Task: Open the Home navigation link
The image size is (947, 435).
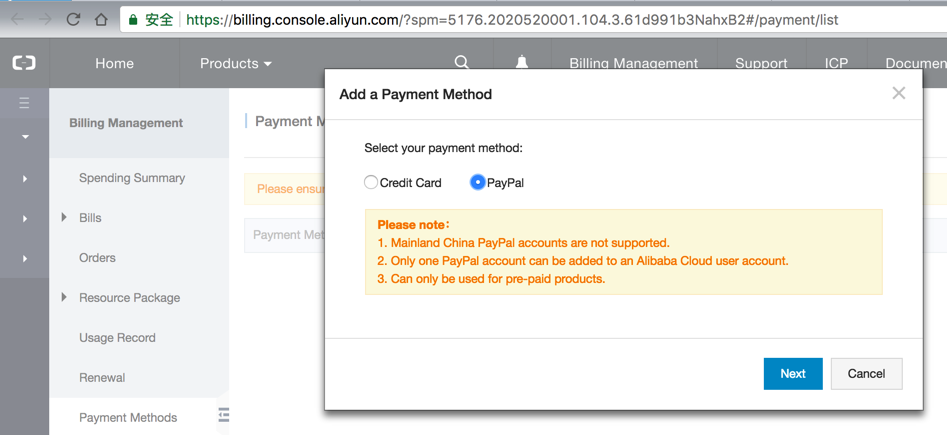Action: point(114,63)
